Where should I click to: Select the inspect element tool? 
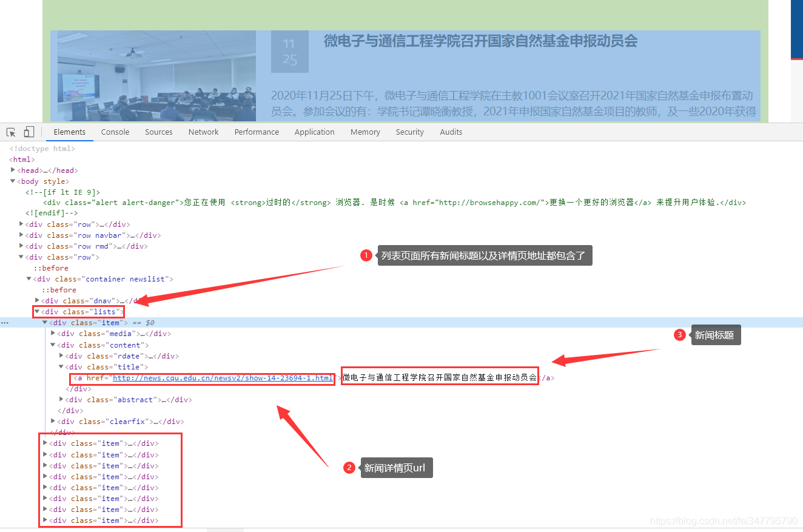click(10, 132)
